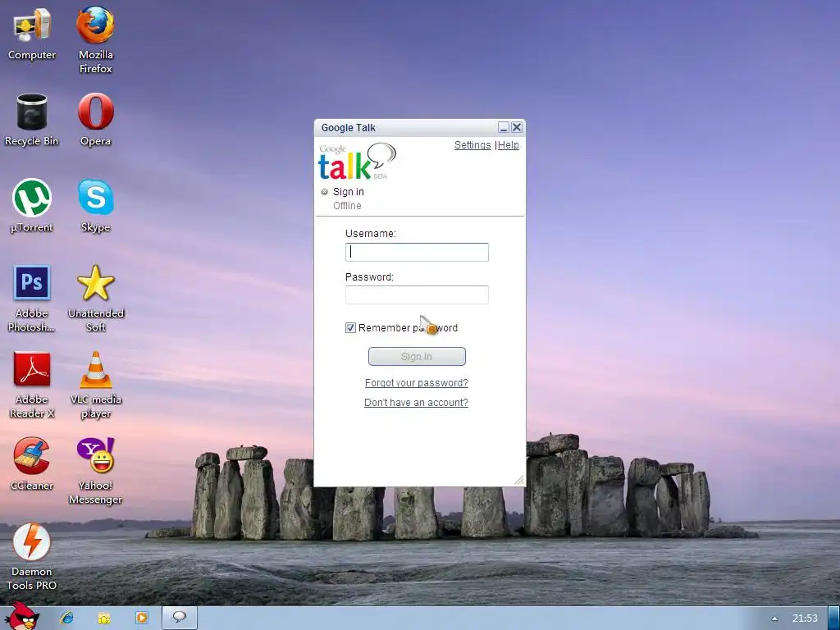Uncheck the Remember password checkbox
The width and height of the screenshot is (840, 630).
tap(350, 328)
